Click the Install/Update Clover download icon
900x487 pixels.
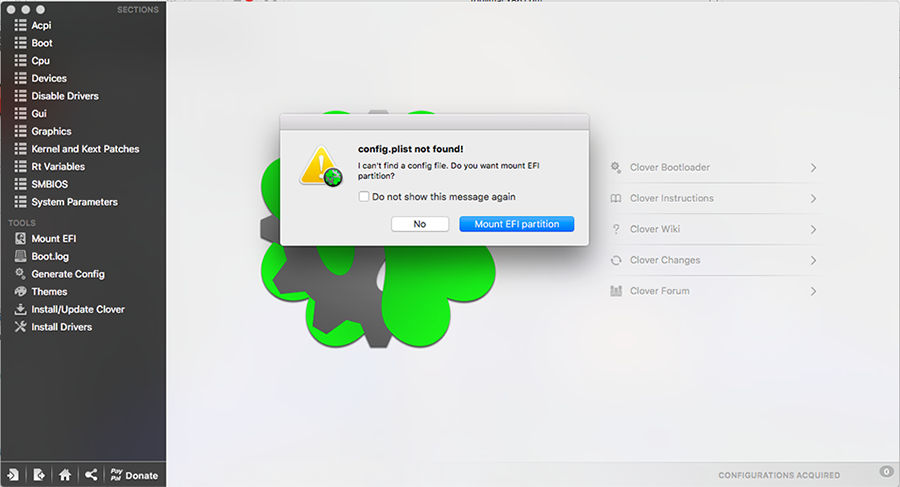pyautogui.click(x=21, y=309)
